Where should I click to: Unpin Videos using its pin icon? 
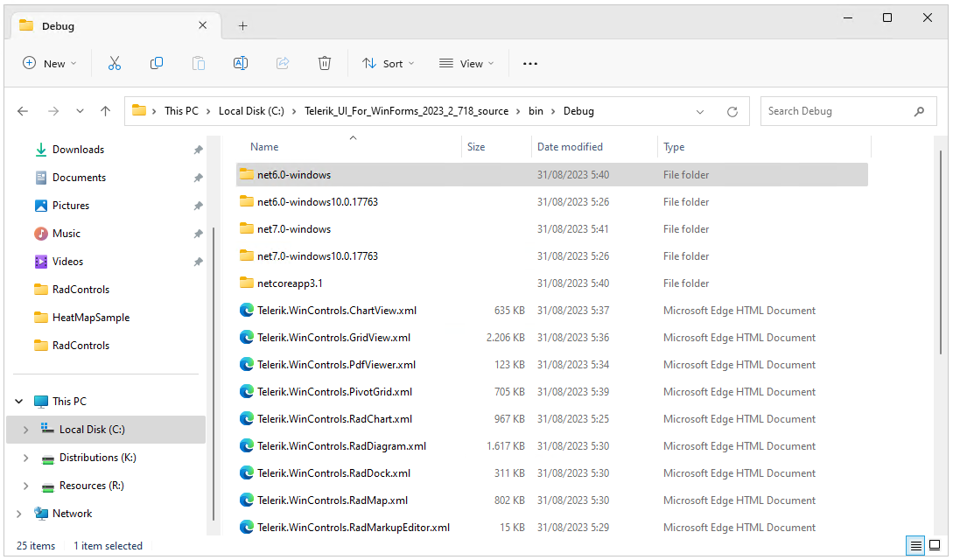[x=198, y=261]
